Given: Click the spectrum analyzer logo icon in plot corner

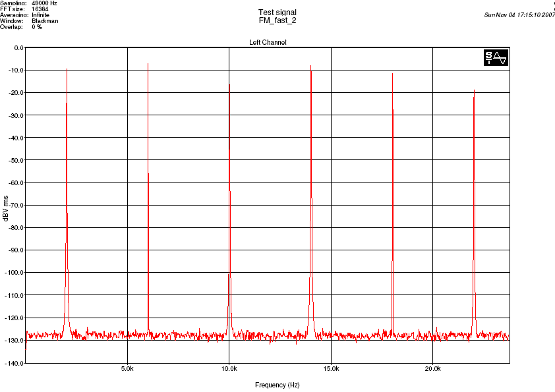Looking at the screenshot, I should (496, 58).
